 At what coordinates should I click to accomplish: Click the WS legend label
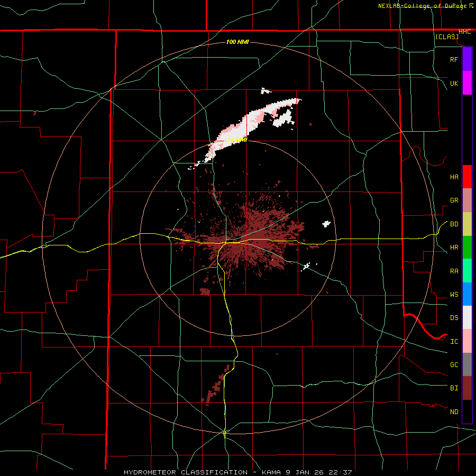point(454,294)
